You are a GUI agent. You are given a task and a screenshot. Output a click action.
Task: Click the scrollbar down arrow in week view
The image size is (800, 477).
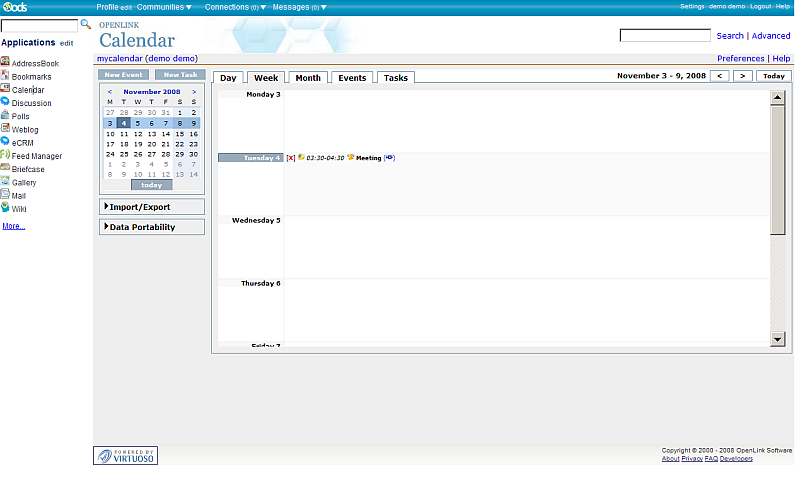778,340
